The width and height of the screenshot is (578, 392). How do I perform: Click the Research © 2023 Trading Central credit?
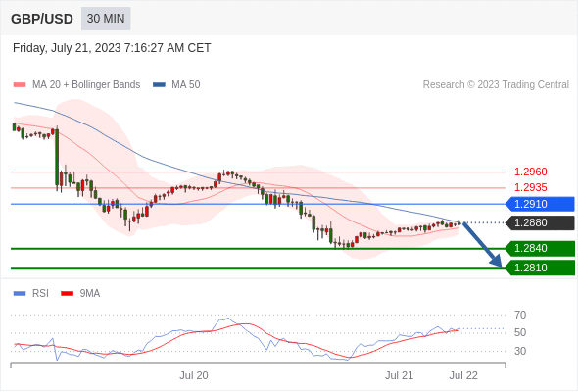(x=496, y=85)
